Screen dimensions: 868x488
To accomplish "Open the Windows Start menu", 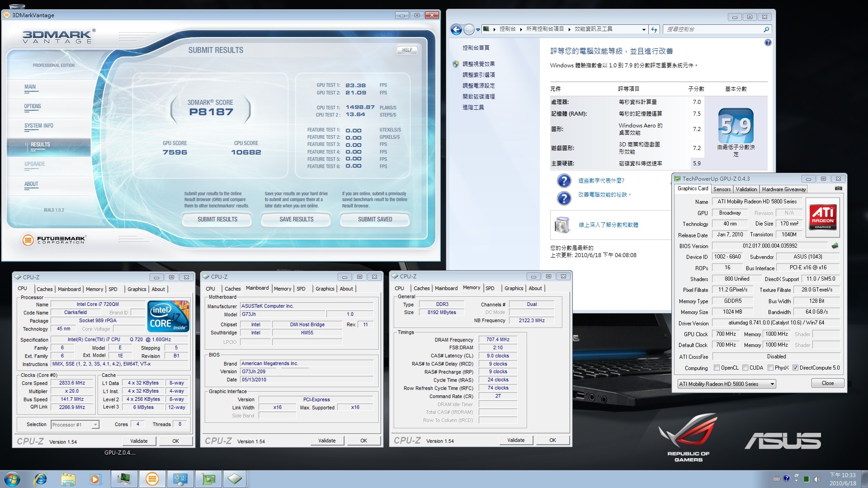I will [12, 479].
